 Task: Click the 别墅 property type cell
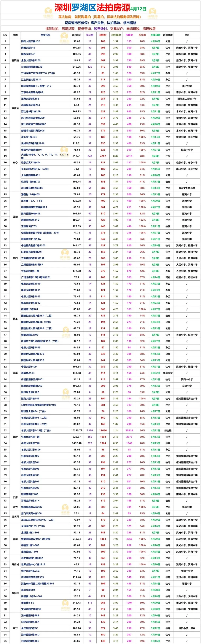168,539
